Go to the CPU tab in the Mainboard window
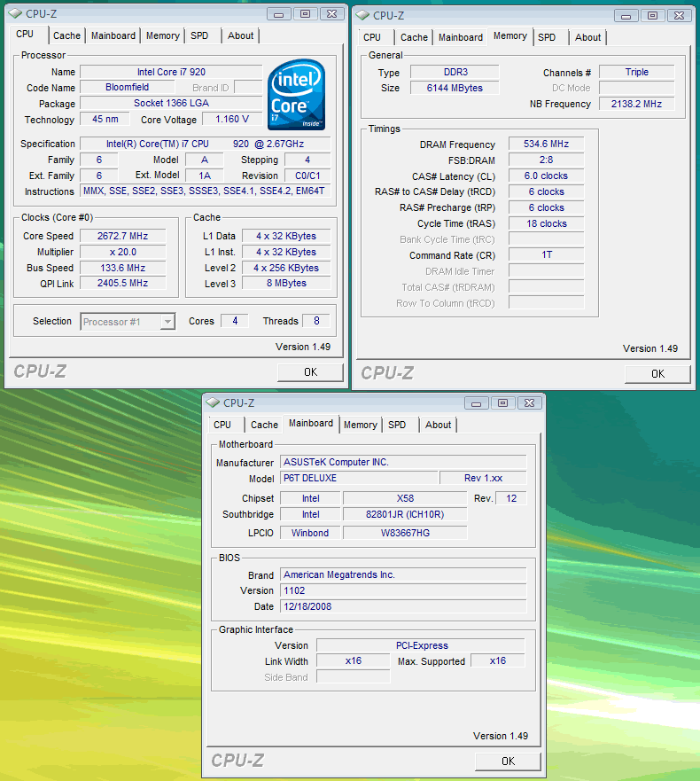Screen dimensions: 700x781 pyautogui.click(x=222, y=425)
